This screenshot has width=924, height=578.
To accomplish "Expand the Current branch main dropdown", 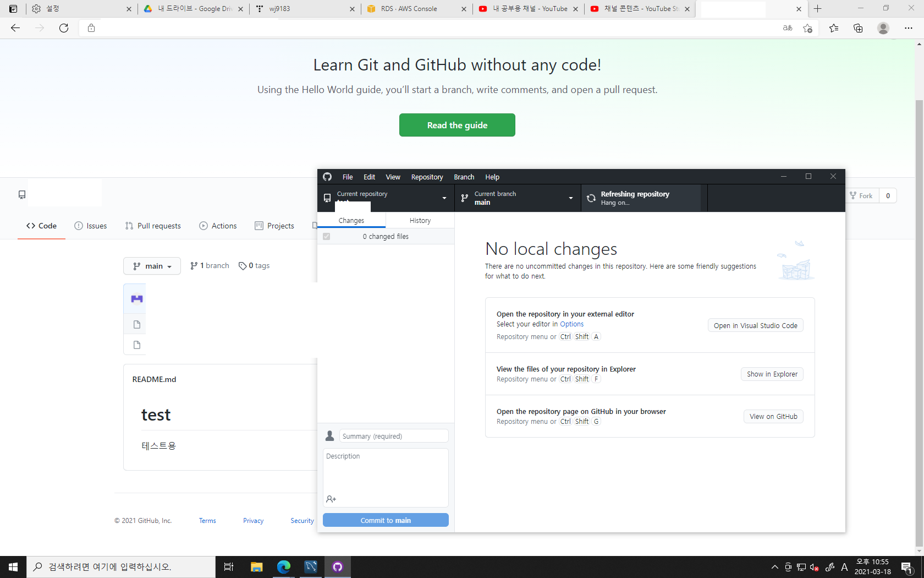I will tap(518, 198).
